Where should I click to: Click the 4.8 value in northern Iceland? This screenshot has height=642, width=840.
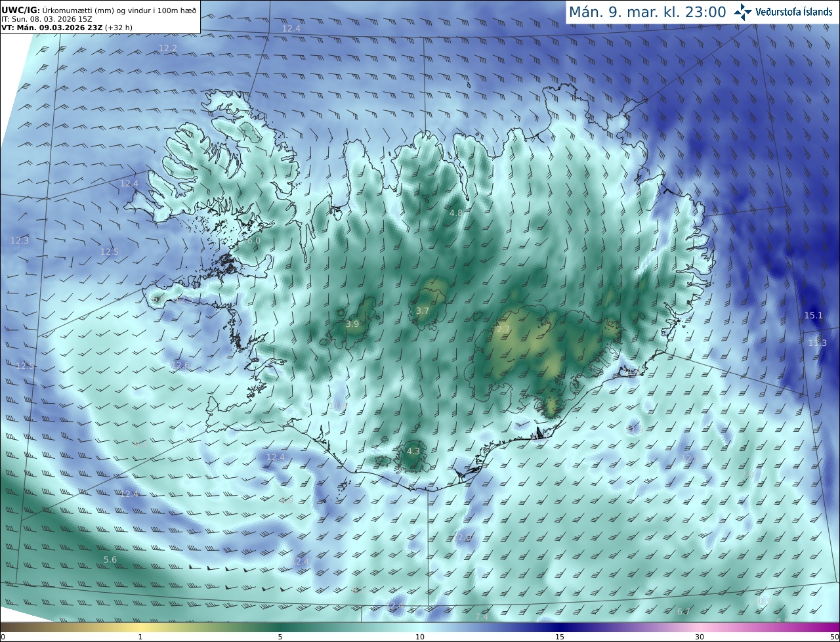click(455, 213)
